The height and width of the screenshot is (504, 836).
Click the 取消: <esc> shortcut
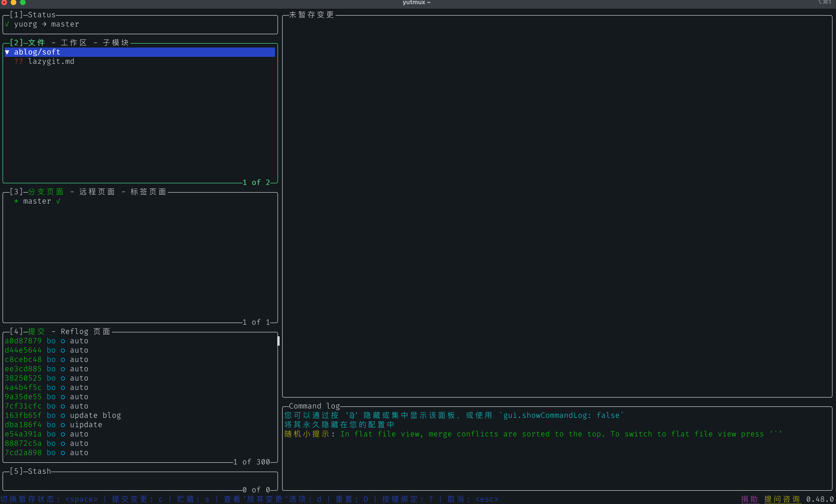click(x=473, y=499)
